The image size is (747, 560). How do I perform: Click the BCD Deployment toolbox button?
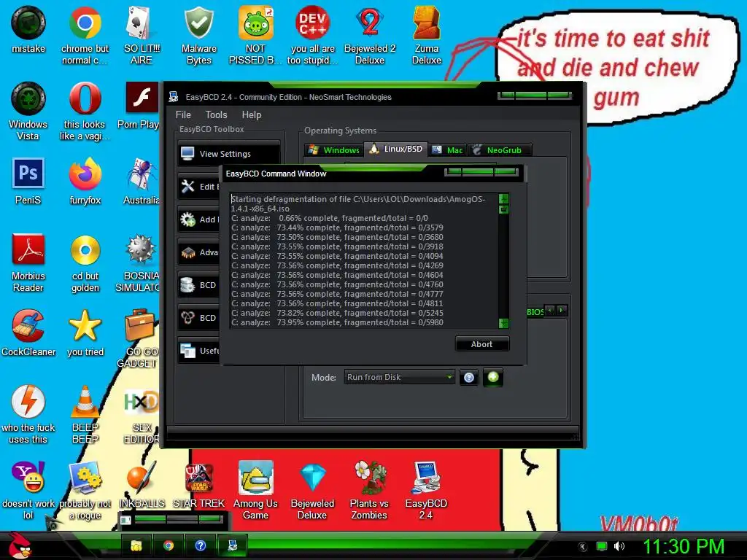tap(198, 318)
